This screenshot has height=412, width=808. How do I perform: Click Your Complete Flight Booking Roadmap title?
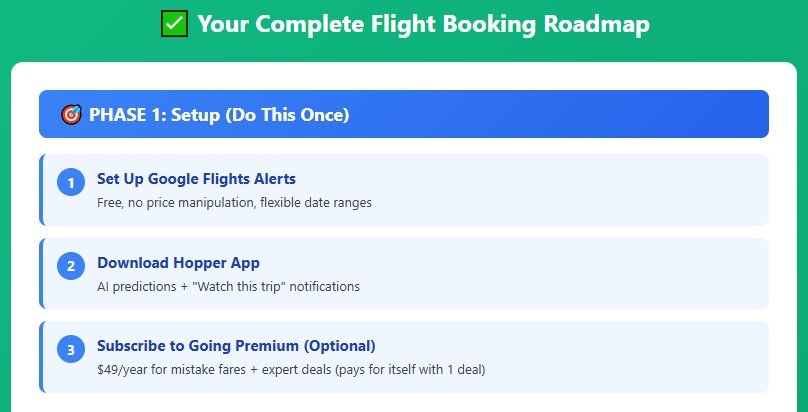coord(423,23)
